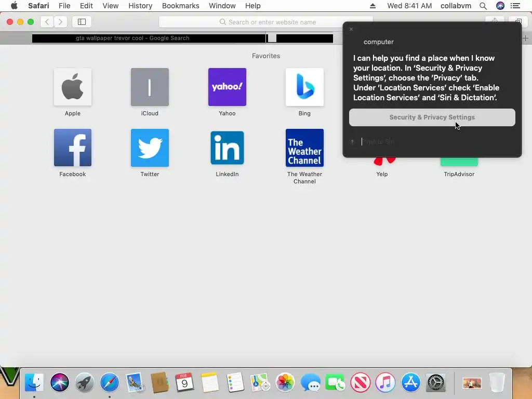The width and height of the screenshot is (532, 399).
Task: Open the Twitter favorite tile
Action: point(150,148)
